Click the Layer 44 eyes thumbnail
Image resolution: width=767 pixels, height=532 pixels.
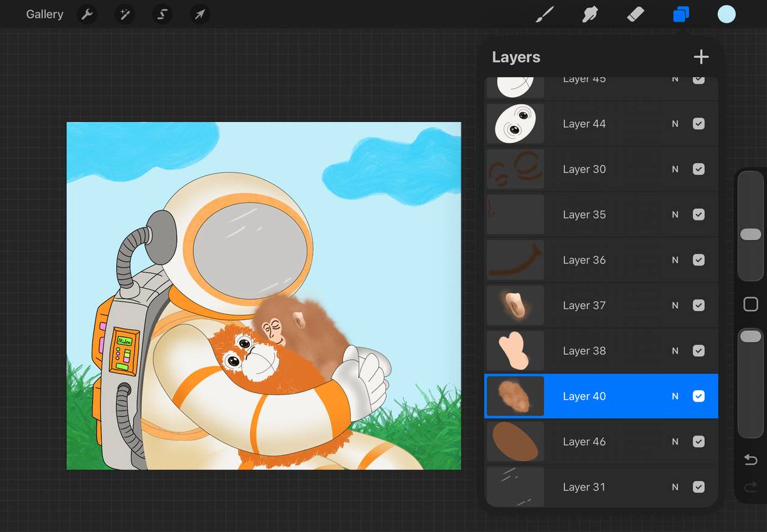[515, 124]
